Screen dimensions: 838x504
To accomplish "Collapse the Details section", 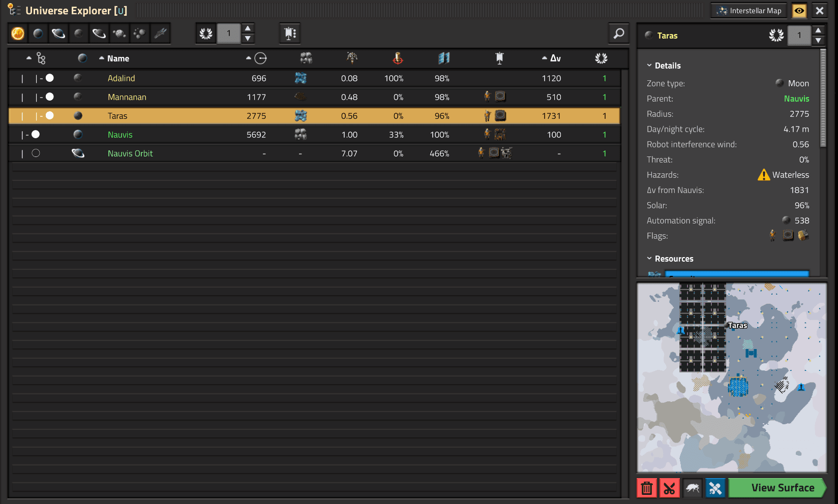I will coord(664,66).
